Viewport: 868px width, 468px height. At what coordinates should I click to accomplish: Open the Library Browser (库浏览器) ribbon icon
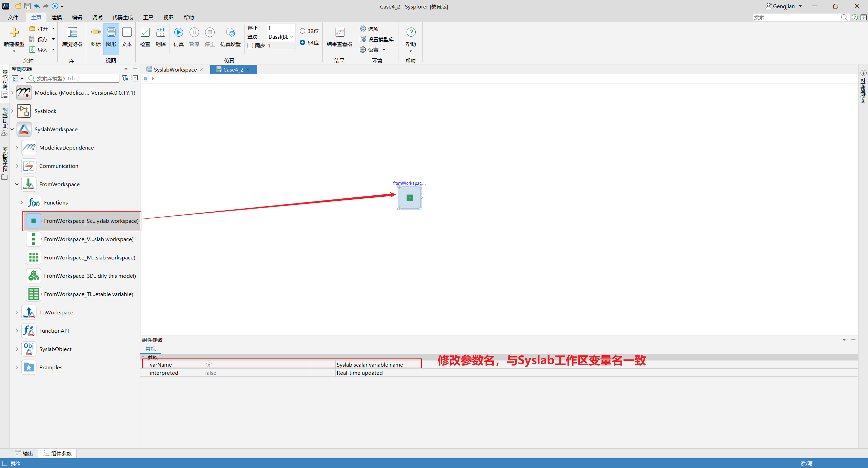(x=72, y=33)
